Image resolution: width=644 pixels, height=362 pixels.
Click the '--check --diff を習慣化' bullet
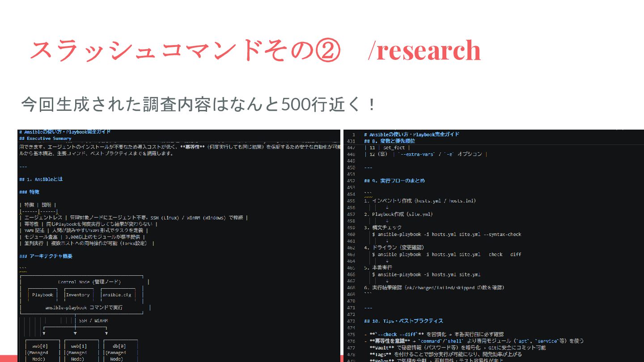tap(434, 334)
